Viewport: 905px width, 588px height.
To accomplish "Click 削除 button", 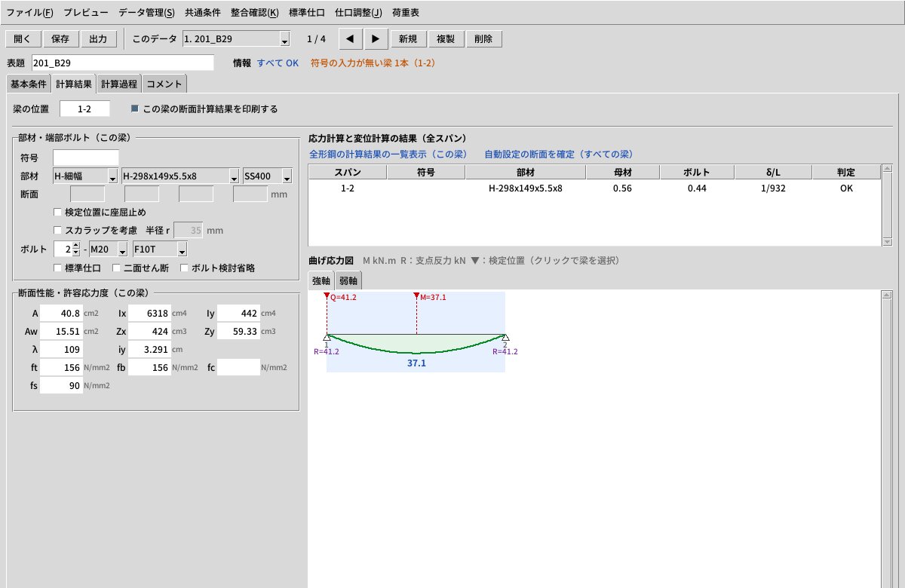I will pyautogui.click(x=483, y=39).
